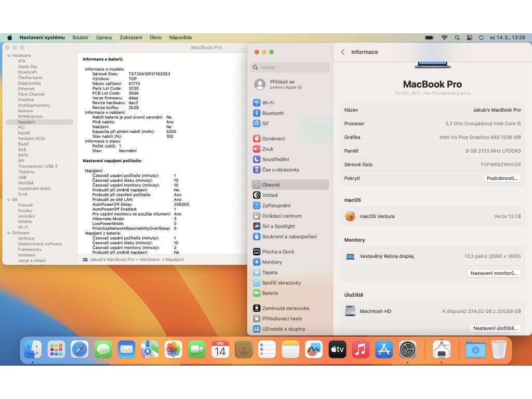The height and width of the screenshot is (399, 532).
Task: Collapse the Síť tree section
Action: [9, 199]
